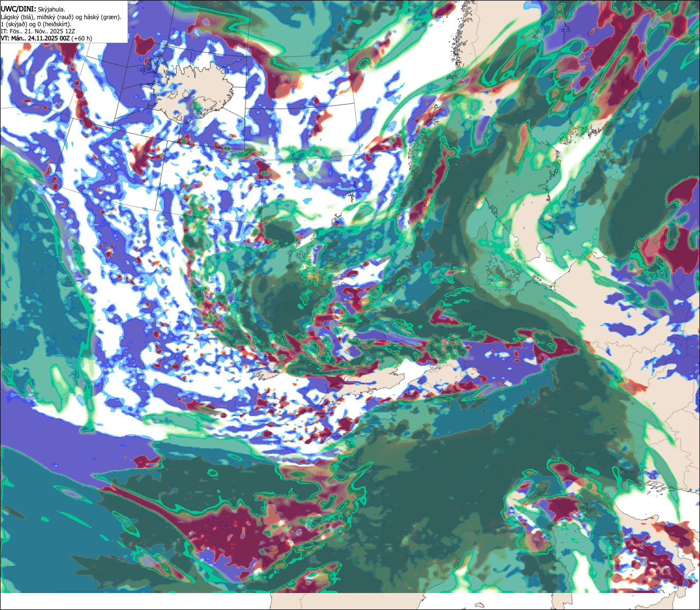Click the "UWC/DINI:" title label

[x=17, y=9]
